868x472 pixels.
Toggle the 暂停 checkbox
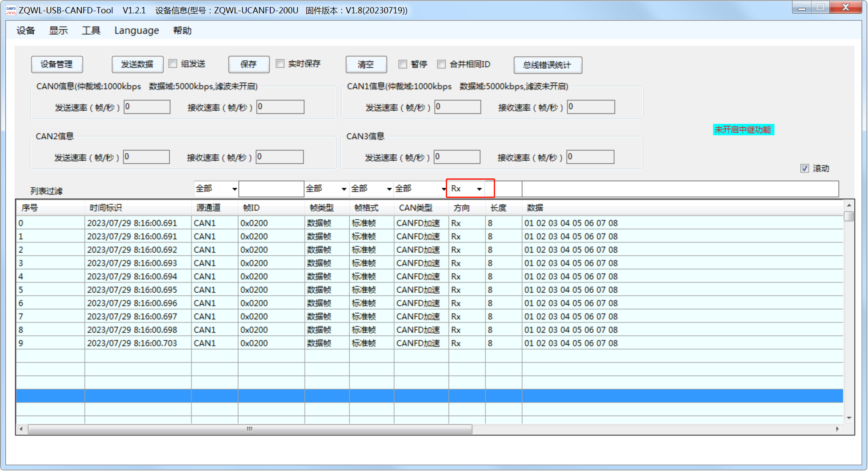coord(403,64)
